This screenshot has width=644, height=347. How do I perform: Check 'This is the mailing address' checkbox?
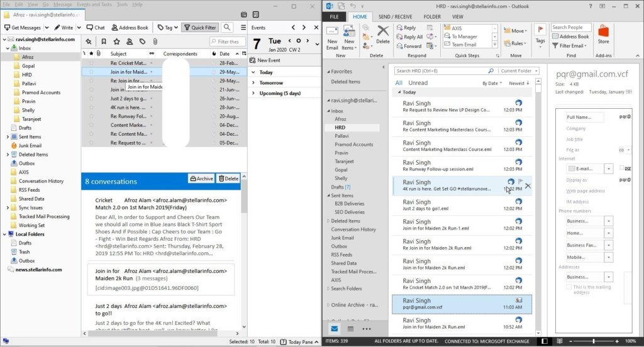coord(569,287)
